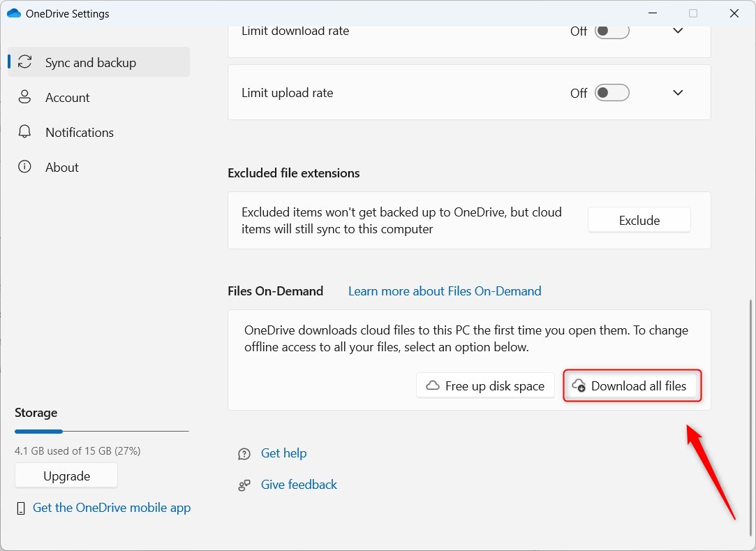
Task: Click the Give feedback icon
Action: (x=244, y=484)
